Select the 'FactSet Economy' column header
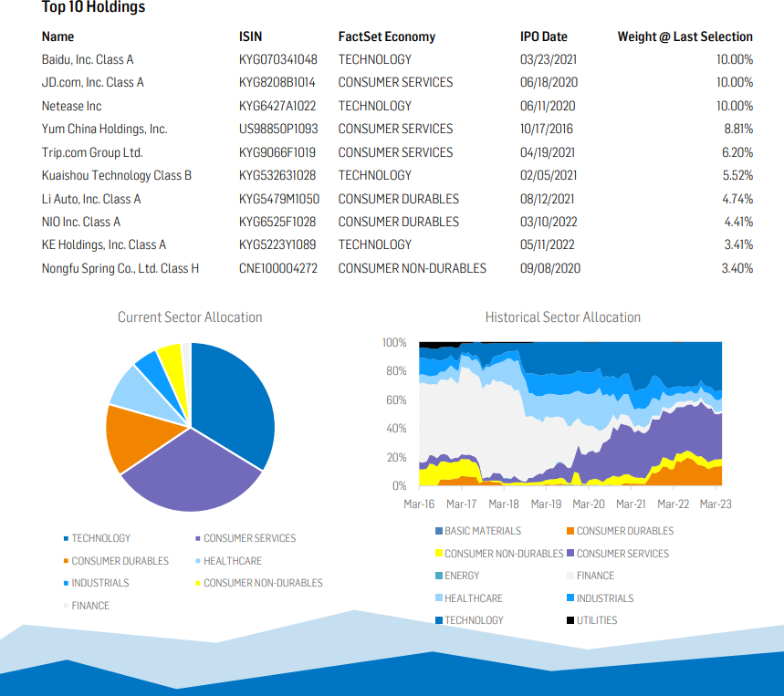This screenshot has height=696, width=784. tap(386, 36)
